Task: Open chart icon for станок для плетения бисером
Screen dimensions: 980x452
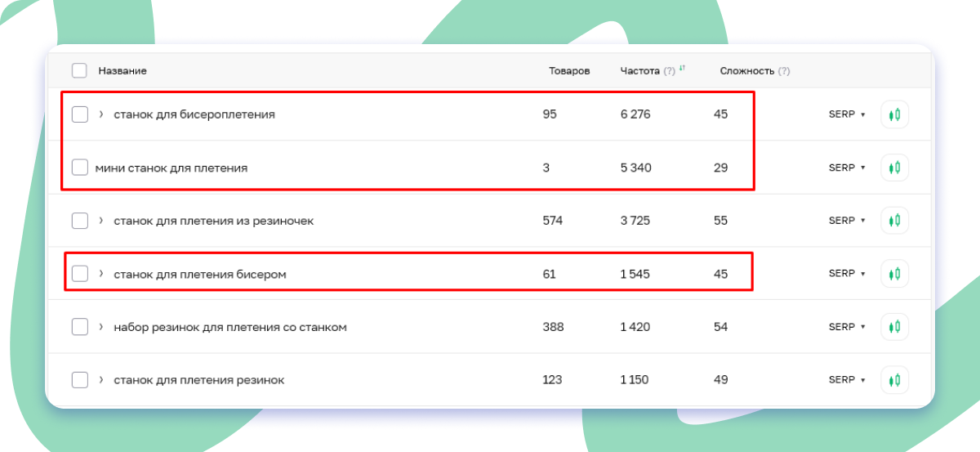Action: (894, 274)
